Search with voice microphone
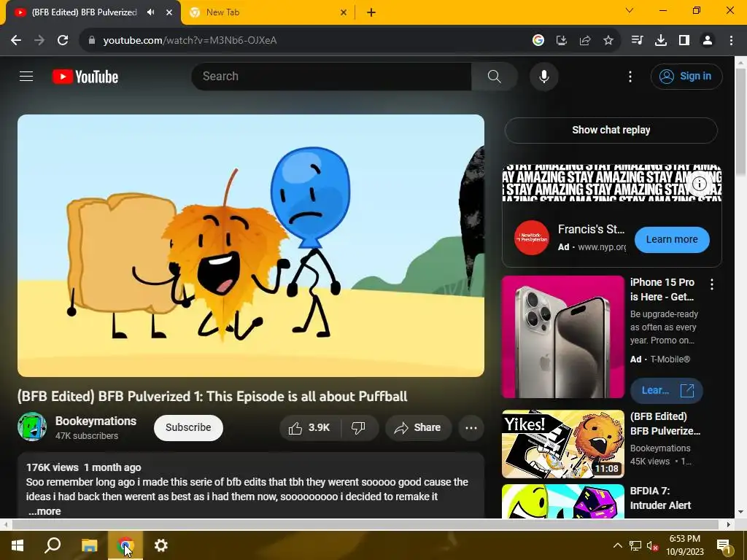Image resolution: width=747 pixels, height=560 pixels. pos(544,76)
